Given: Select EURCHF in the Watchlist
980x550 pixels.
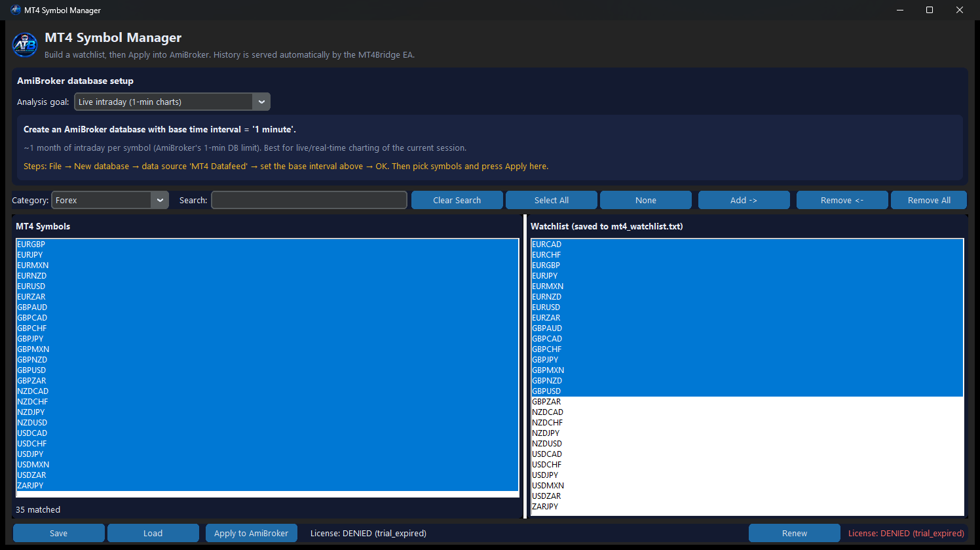Looking at the screenshot, I should click(747, 255).
